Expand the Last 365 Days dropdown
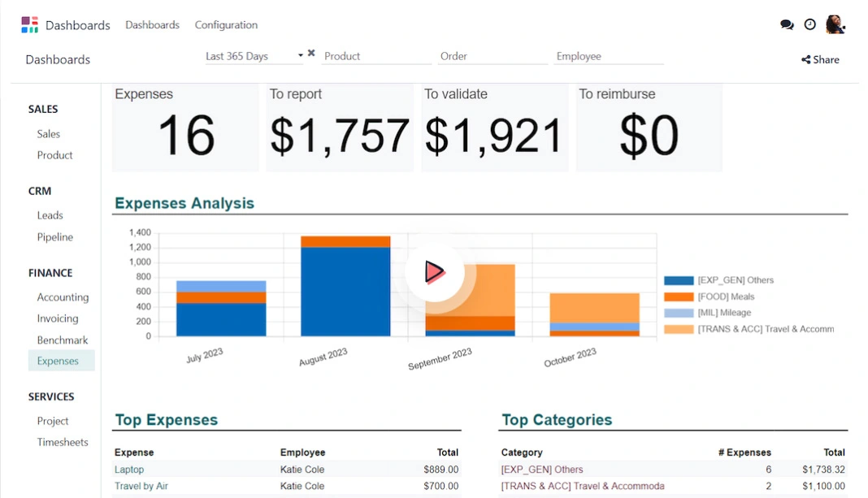 tap(300, 56)
